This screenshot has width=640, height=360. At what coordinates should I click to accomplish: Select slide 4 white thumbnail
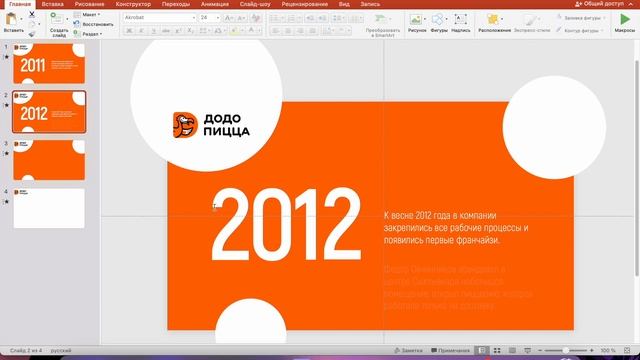pos(49,208)
